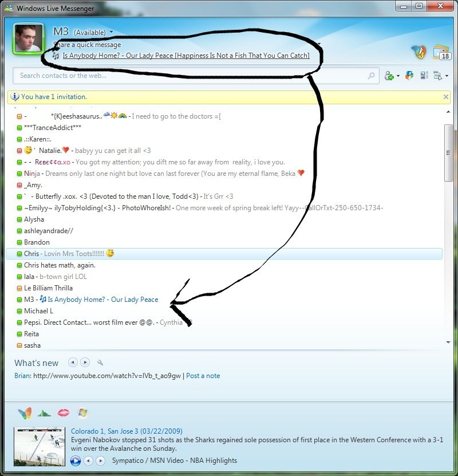Select the ashleyandrade// contact
458x476 pixels.
coord(45,231)
